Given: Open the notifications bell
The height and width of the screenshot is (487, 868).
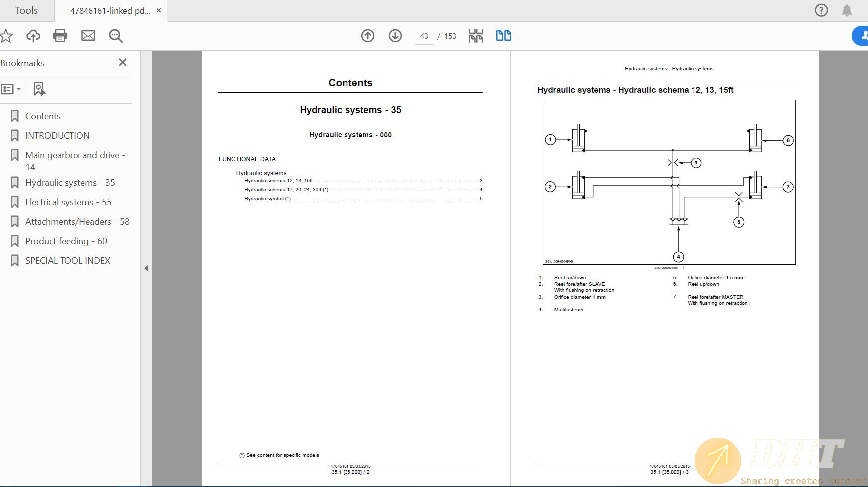Looking at the screenshot, I should pyautogui.click(x=847, y=10).
